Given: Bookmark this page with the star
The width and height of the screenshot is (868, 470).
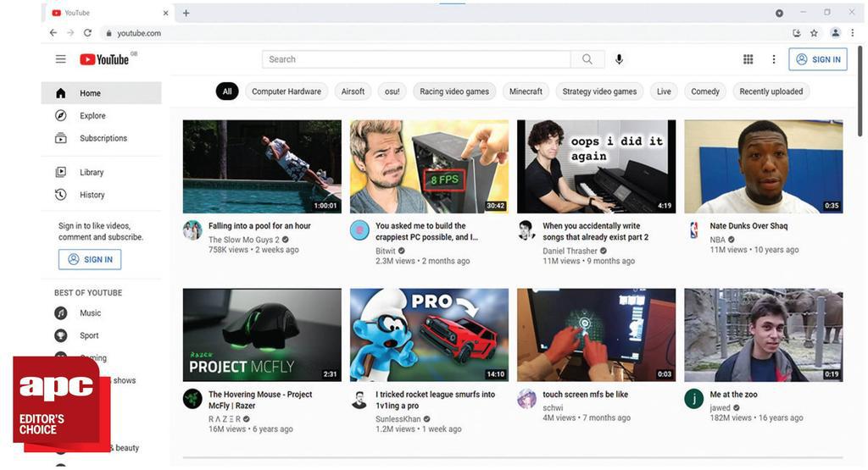Looking at the screenshot, I should pyautogui.click(x=814, y=33).
